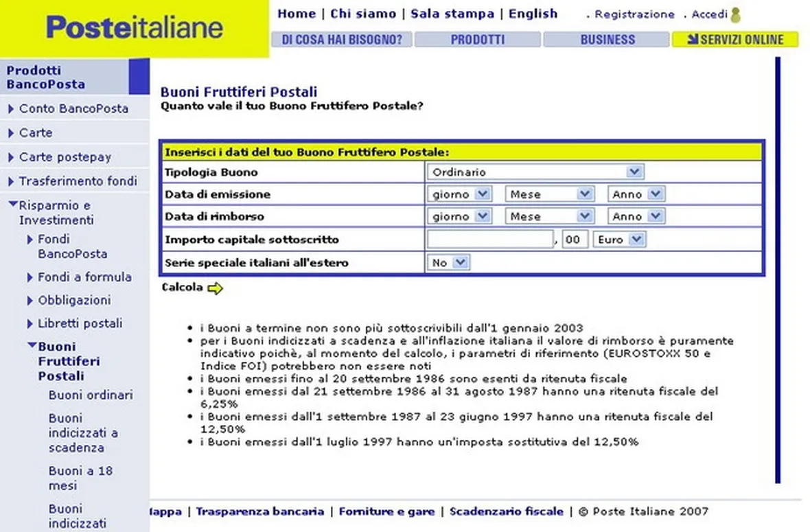Open the Business tab
Screen dimensions: 810x532
607,40
